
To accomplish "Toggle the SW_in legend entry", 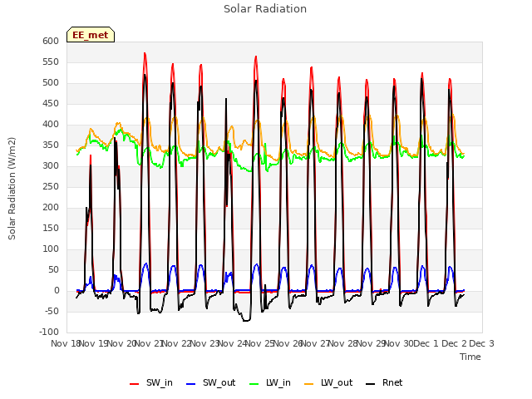I will click(x=151, y=383).
